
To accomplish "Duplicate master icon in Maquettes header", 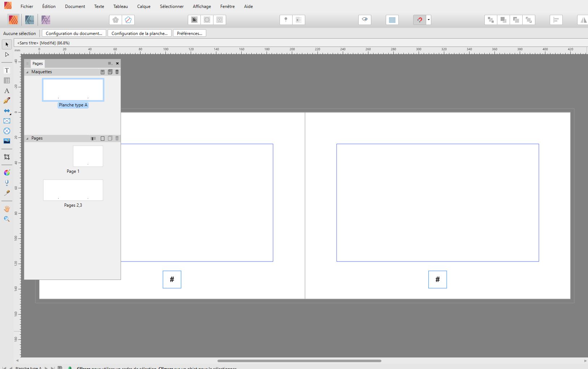I will coord(110,72).
